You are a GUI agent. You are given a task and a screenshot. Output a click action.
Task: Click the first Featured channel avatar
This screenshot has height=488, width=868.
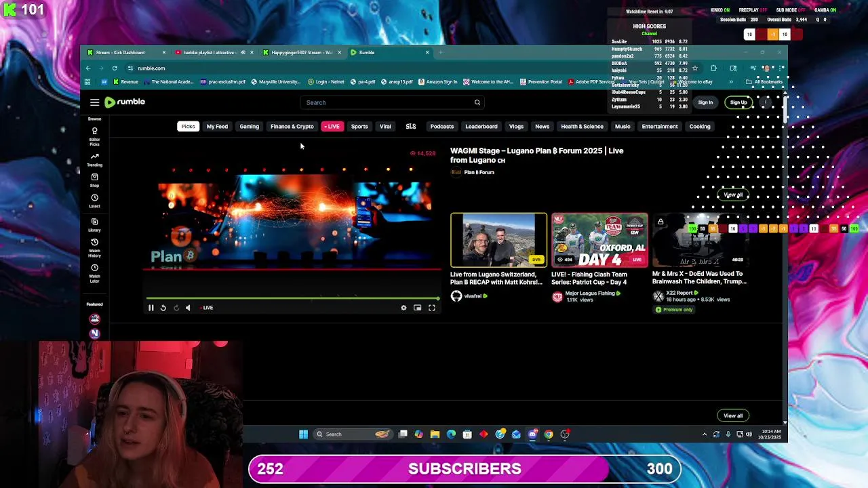click(94, 319)
